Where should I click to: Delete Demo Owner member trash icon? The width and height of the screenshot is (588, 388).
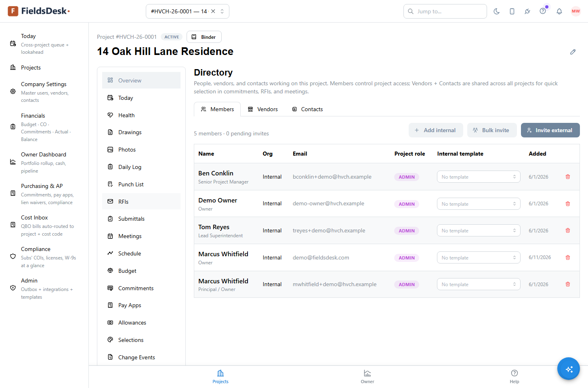568,204
